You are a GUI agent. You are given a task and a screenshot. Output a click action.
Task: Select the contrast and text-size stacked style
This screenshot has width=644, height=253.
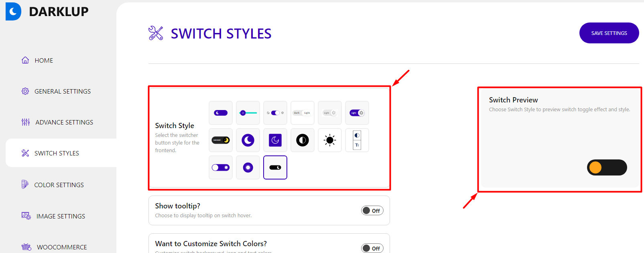tap(357, 140)
